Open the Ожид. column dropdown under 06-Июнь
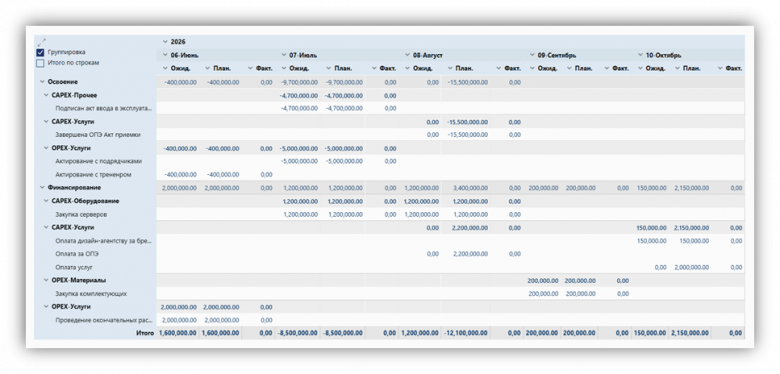Viewport: 780px width, 374px height. 165,68
